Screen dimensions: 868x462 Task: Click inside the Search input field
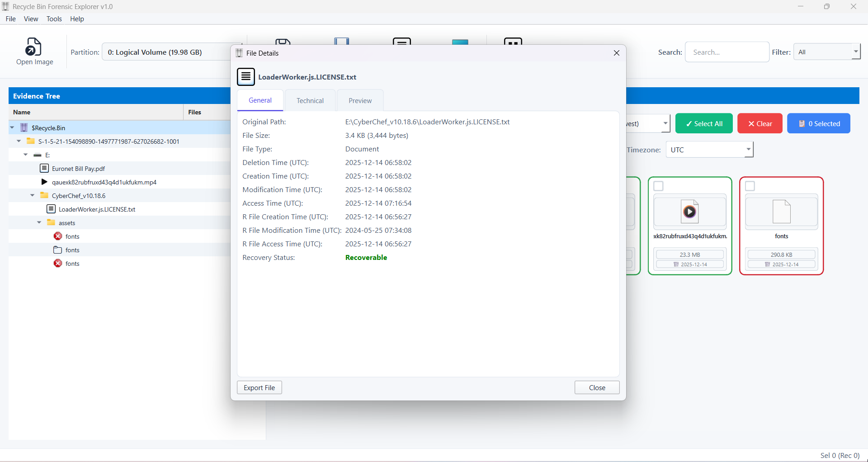(727, 52)
